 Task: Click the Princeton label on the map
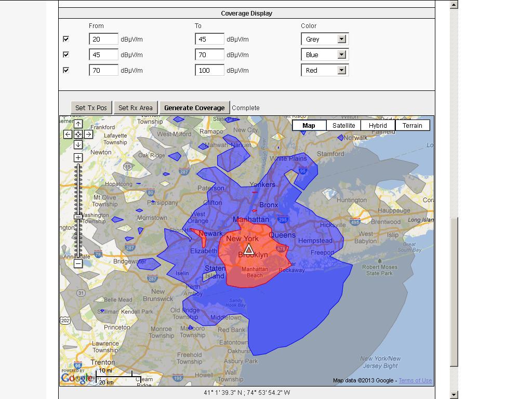[117, 327]
